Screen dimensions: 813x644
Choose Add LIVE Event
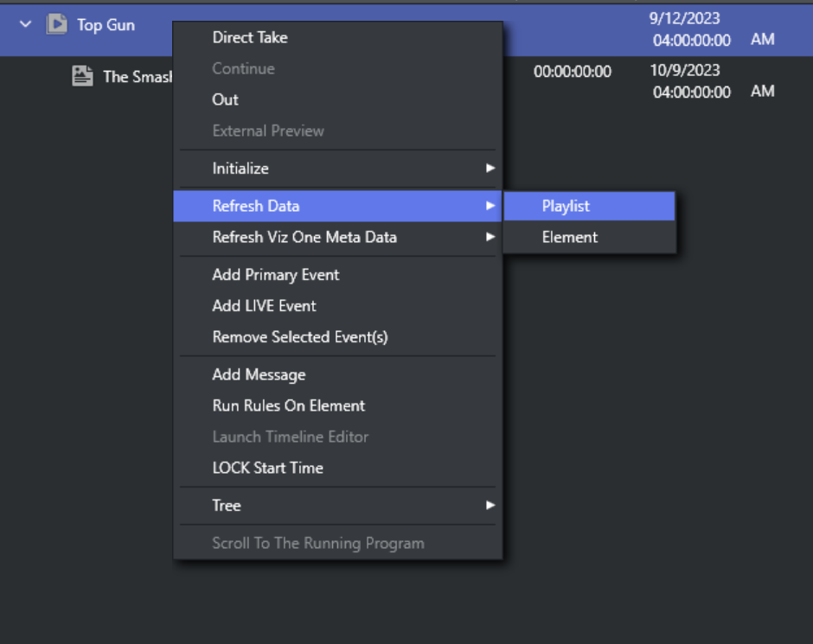point(265,306)
